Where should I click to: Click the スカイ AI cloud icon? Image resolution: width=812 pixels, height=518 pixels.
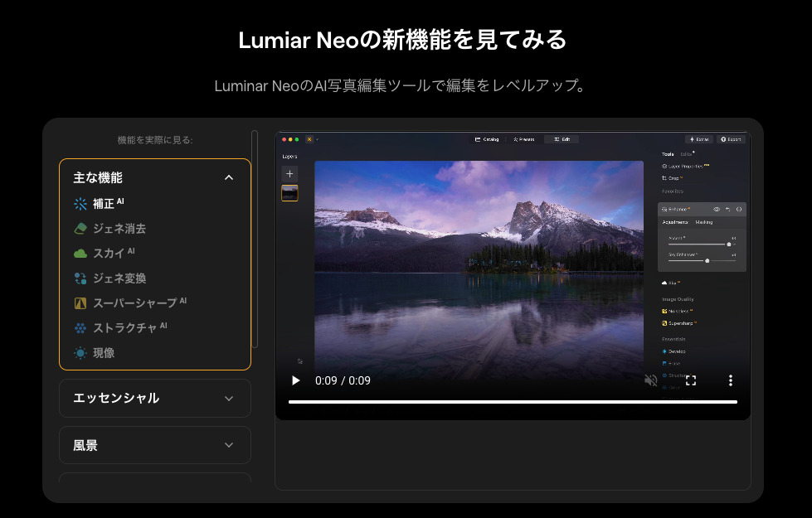[x=80, y=253]
